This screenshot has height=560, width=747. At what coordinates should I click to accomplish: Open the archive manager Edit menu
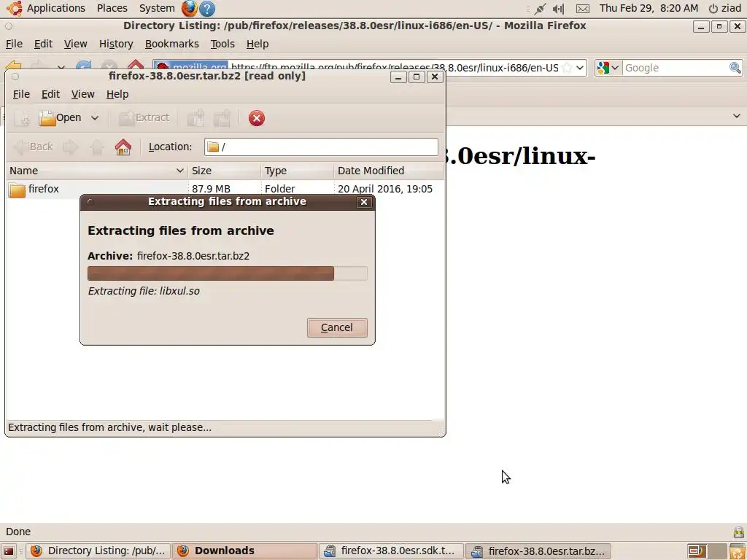[x=50, y=94]
